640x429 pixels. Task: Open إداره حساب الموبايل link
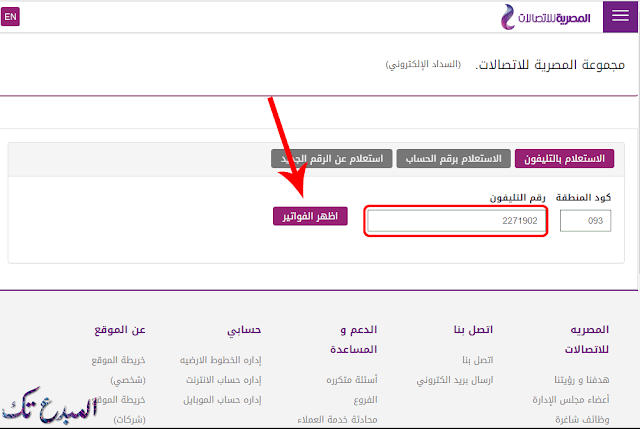coord(223,399)
